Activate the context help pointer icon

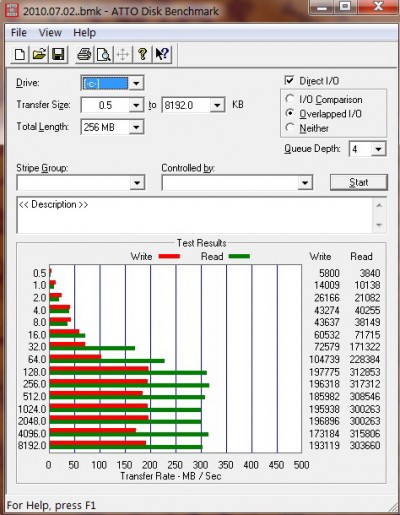coord(162,54)
